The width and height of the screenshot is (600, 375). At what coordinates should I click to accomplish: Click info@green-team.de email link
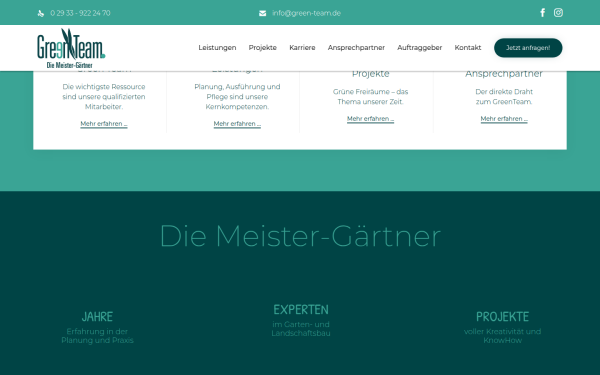point(307,13)
